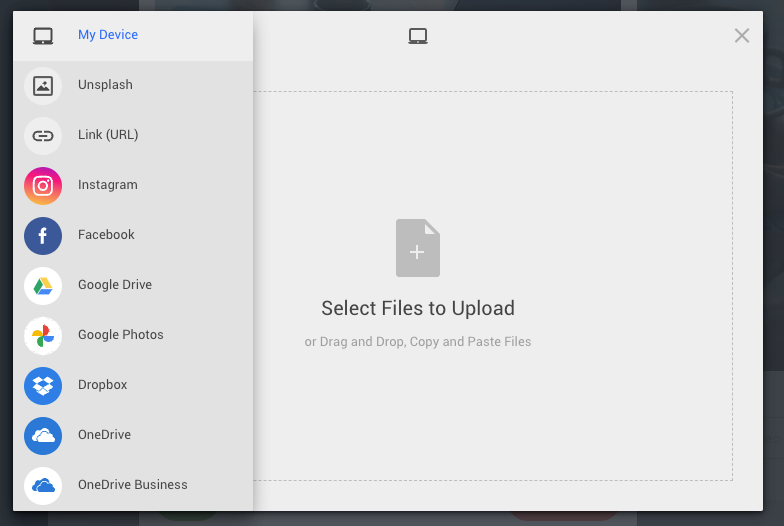The width and height of the screenshot is (784, 526).
Task: Open the Dropbox box icon
Action: point(43,385)
